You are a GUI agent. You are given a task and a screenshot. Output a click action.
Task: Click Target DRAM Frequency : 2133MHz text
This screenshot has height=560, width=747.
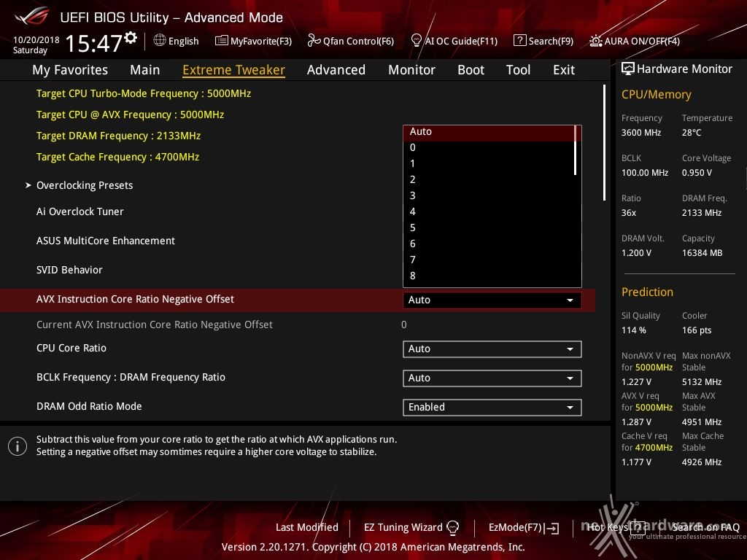point(119,136)
